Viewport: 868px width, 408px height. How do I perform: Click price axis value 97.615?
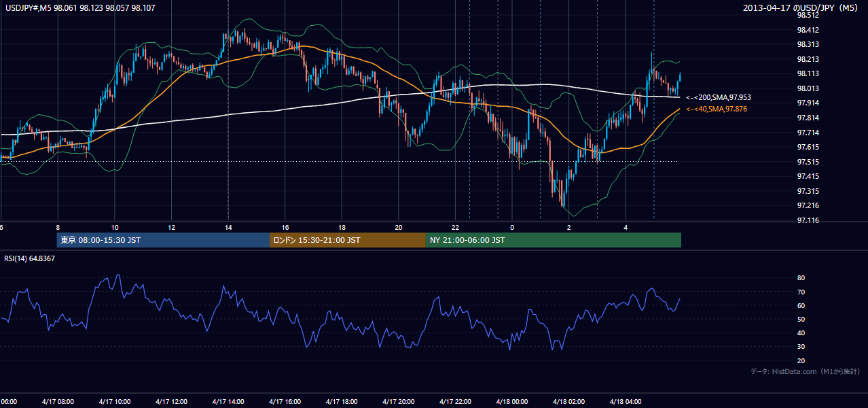pos(808,147)
